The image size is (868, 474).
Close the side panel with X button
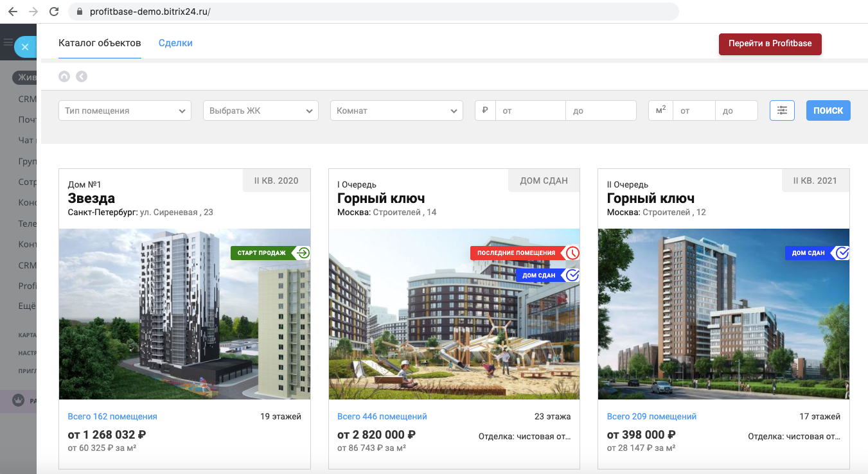click(x=25, y=47)
